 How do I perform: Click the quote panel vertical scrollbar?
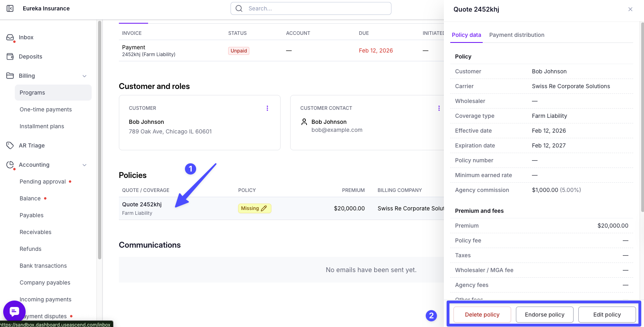642,117
